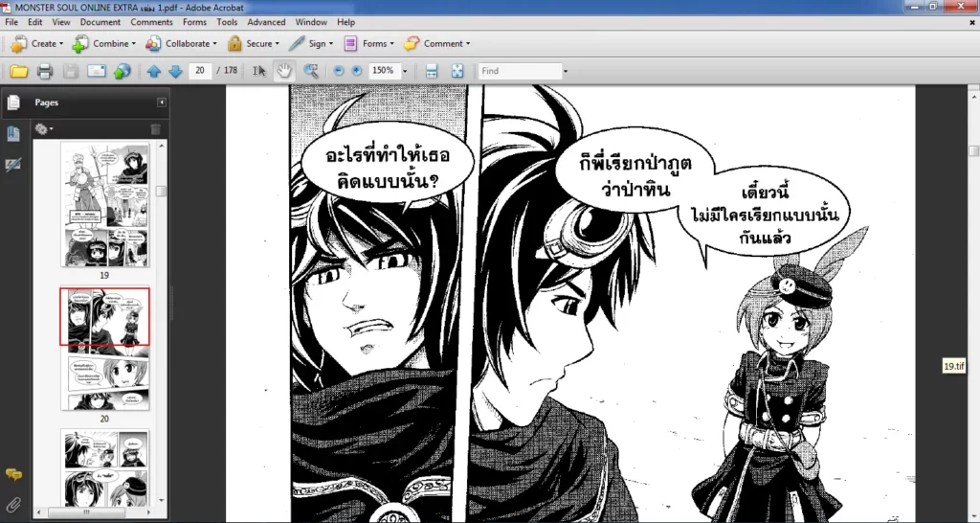Select the page 21 thumbnail below 20

click(104, 467)
